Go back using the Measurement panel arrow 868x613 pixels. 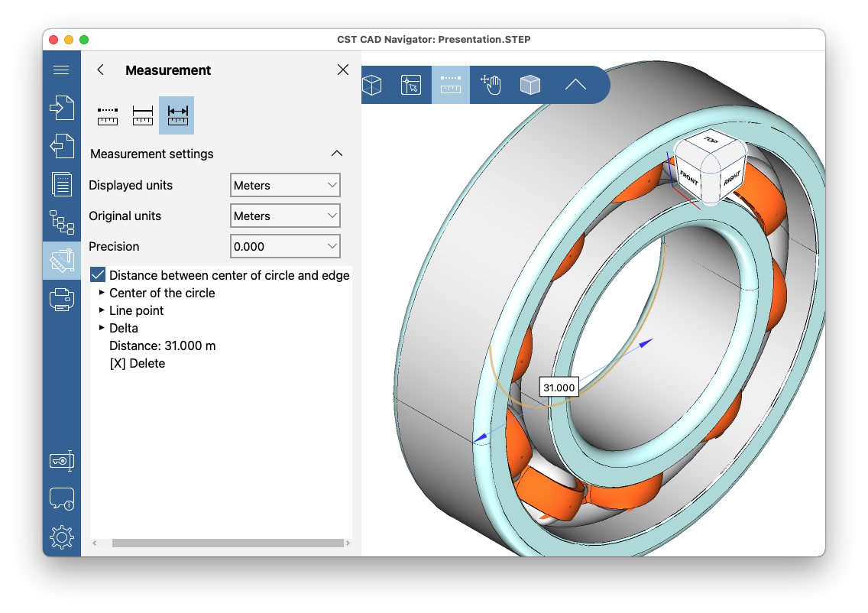point(100,70)
